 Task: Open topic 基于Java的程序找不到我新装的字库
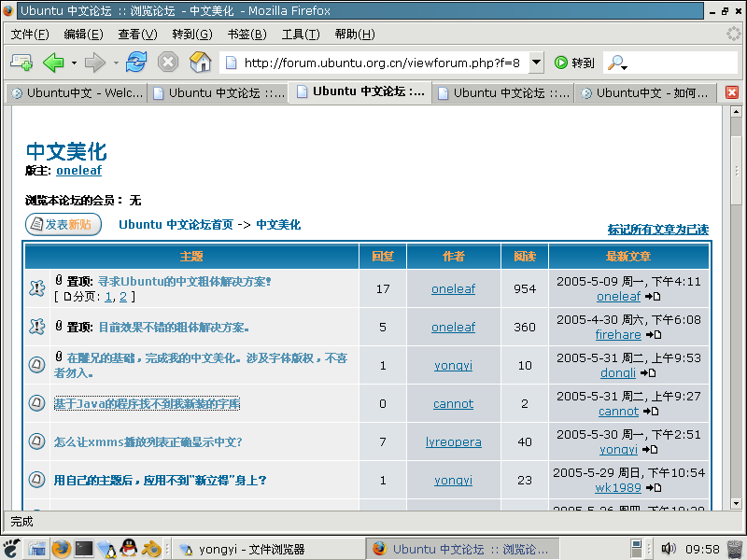(147, 404)
